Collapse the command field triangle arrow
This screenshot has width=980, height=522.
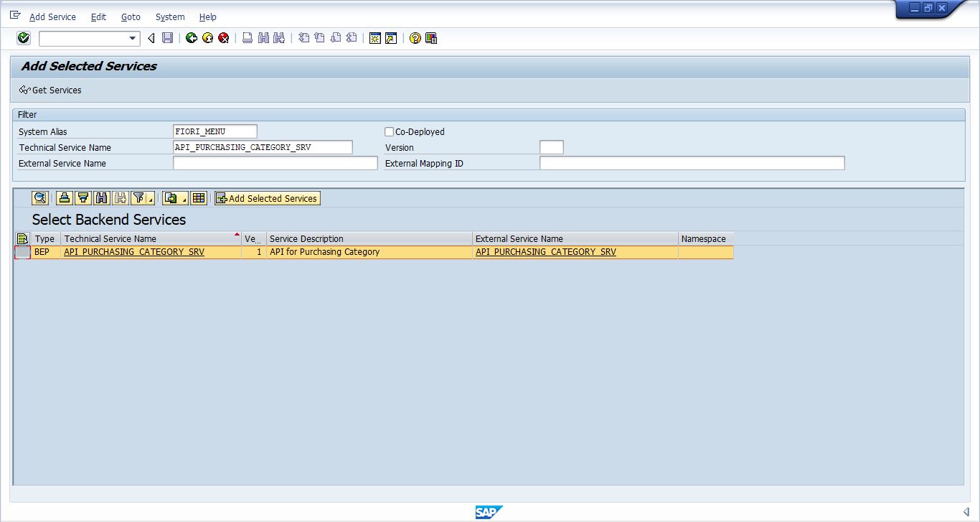pyautogui.click(x=151, y=39)
